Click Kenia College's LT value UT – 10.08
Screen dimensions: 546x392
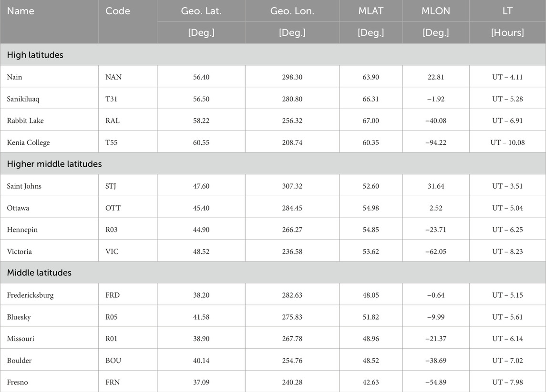click(x=507, y=142)
